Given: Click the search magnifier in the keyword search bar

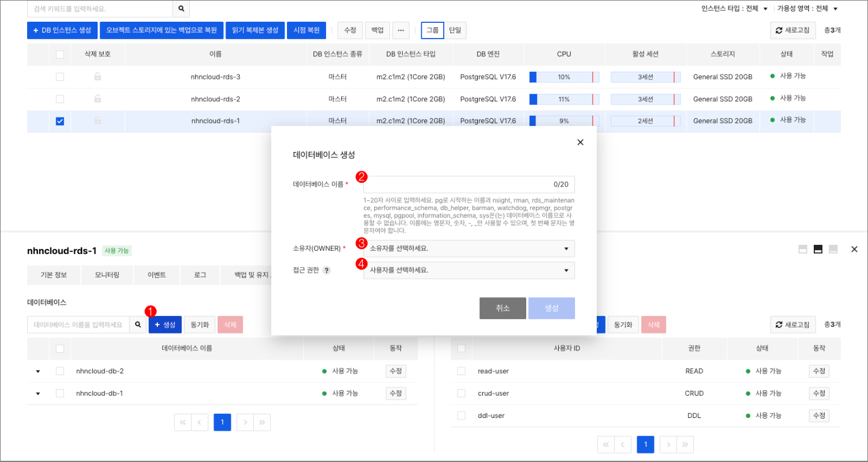Looking at the screenshot, I should (180, 10).
